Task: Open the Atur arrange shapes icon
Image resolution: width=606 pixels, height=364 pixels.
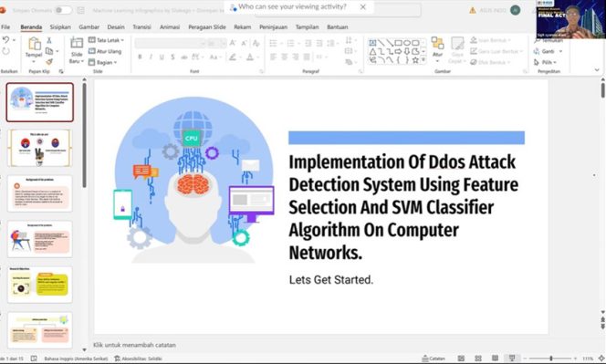Action: pos(437,43)
